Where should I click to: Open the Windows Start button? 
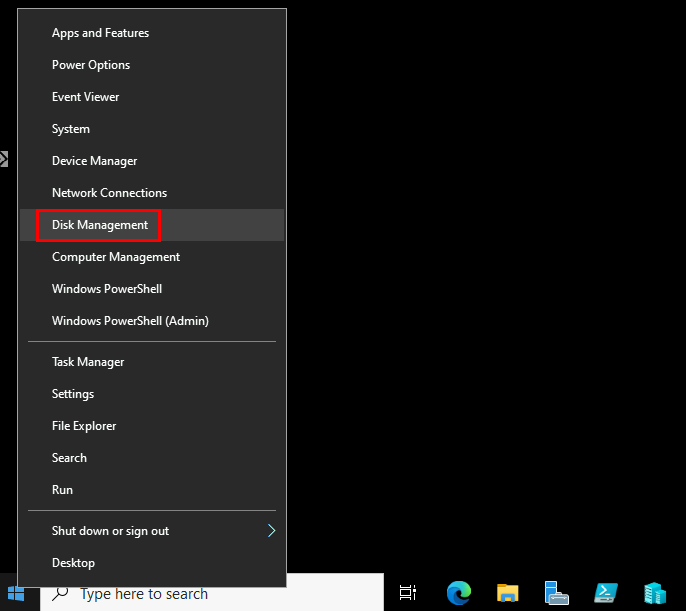[x=16, y=594]
